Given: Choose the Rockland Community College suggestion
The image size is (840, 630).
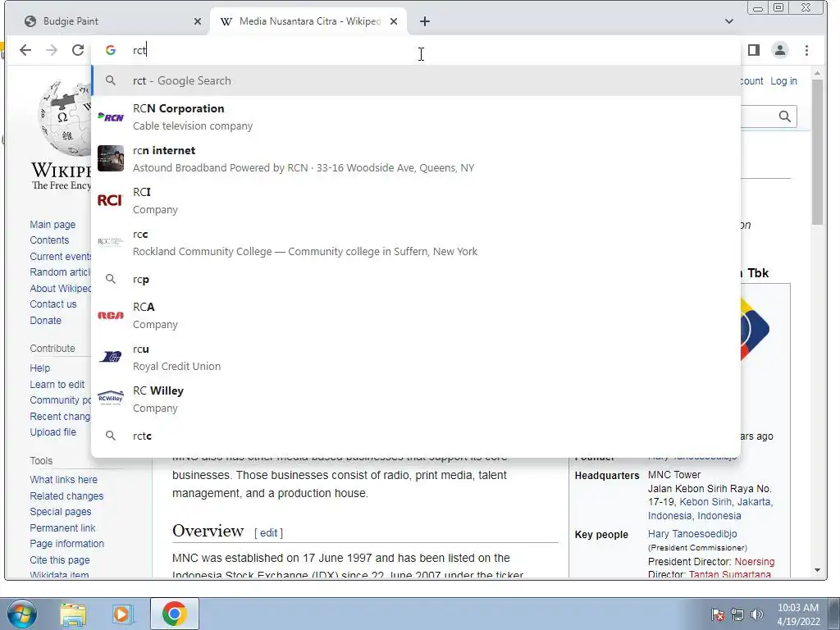Looking at the screenshot, I should 416,242.
